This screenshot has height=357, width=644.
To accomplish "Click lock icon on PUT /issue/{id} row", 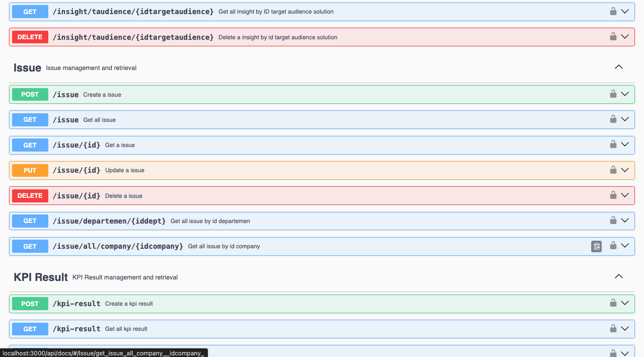I will [613, 170].
